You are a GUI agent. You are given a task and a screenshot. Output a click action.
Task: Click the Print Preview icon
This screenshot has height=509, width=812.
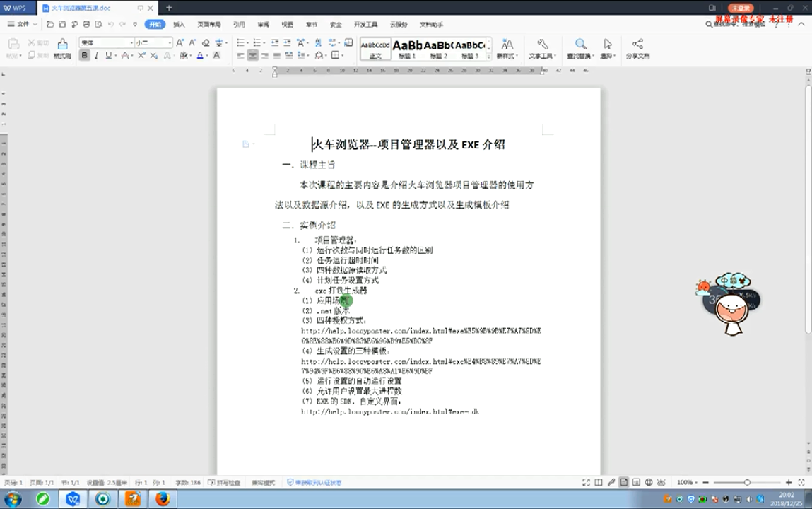click(x=98, y=24)
